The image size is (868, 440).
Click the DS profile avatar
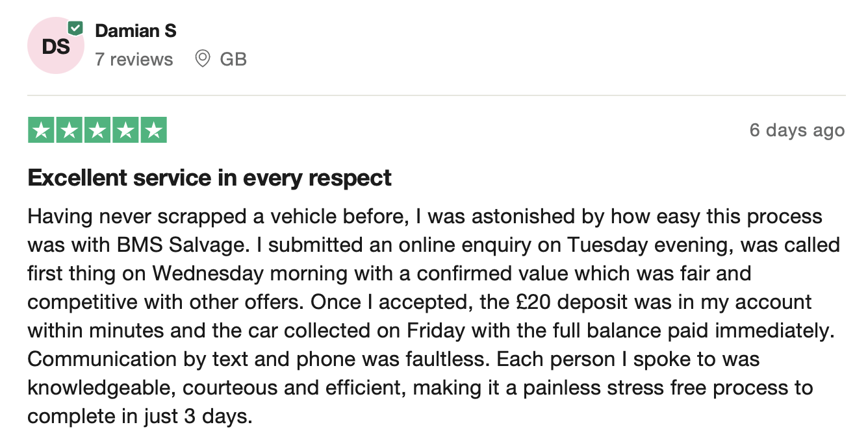click(56, 45)
